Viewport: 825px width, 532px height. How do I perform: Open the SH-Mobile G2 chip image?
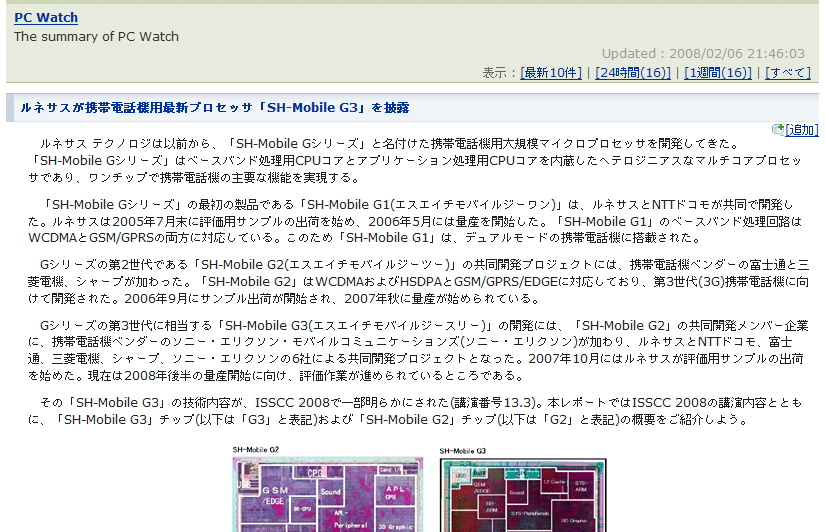tap(327, 494)
